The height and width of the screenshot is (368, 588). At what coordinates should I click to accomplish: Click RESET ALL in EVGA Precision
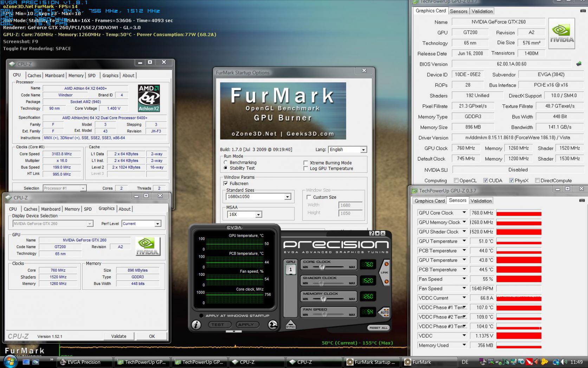point(378,328)
